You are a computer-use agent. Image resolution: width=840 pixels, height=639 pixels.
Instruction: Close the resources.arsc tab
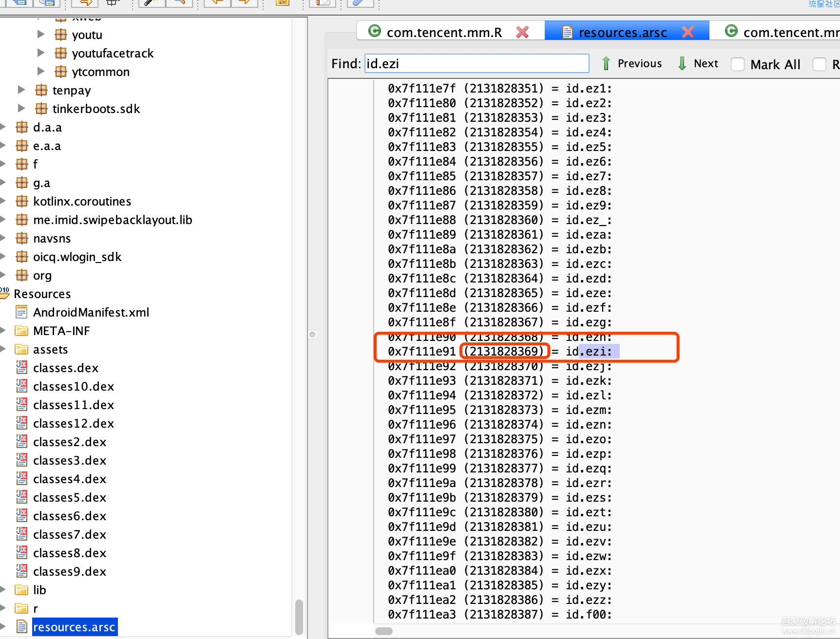tap(687, 32)
